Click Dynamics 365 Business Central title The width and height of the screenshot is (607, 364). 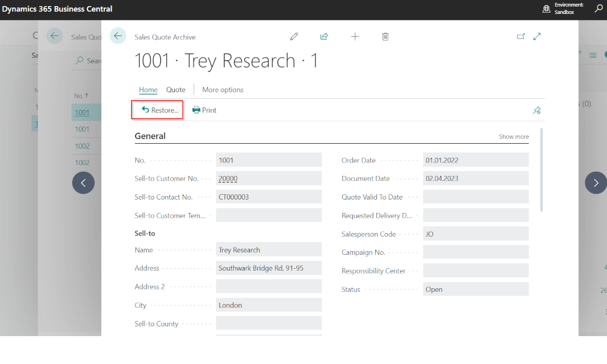(57, 9)
